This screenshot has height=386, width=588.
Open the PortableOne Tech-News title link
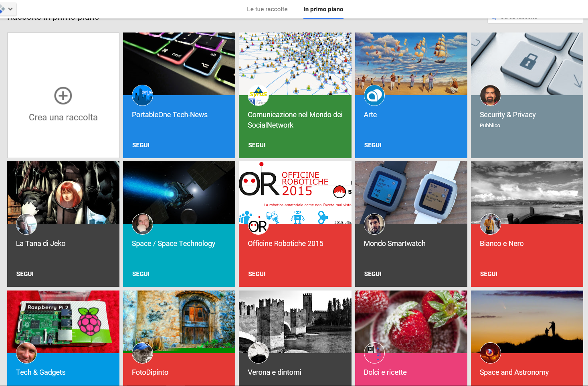(x=170, y=115)
